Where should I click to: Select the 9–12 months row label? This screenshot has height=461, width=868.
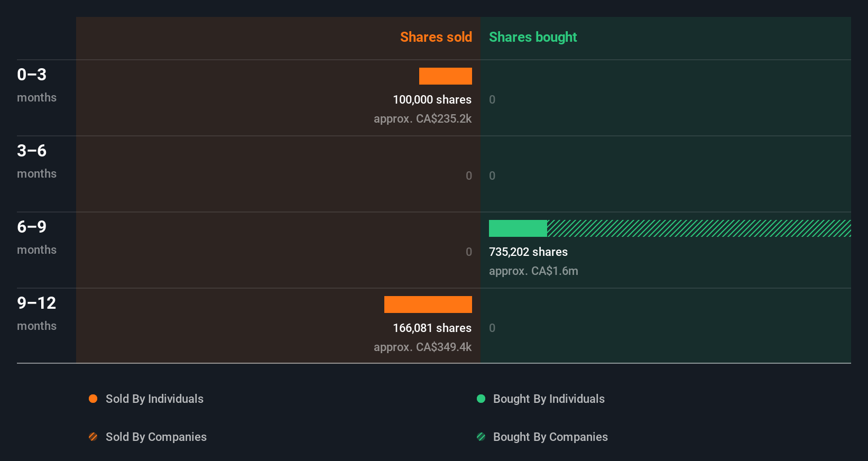click(x=36, y=313)
